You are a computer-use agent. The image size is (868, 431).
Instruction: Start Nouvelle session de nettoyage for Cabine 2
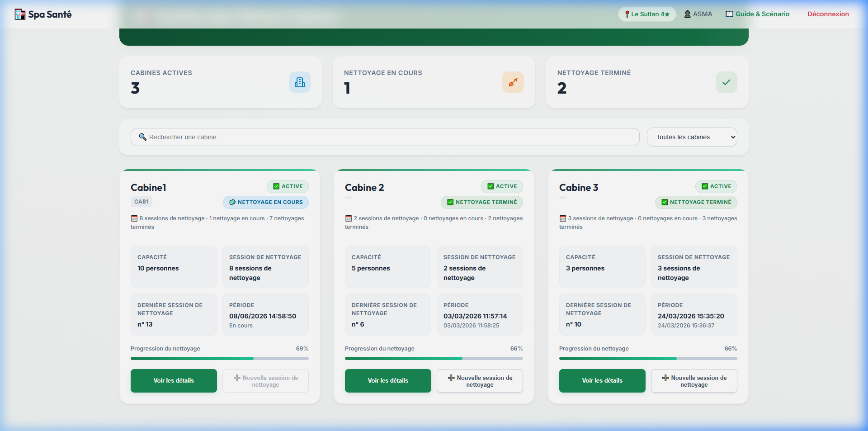480,381
